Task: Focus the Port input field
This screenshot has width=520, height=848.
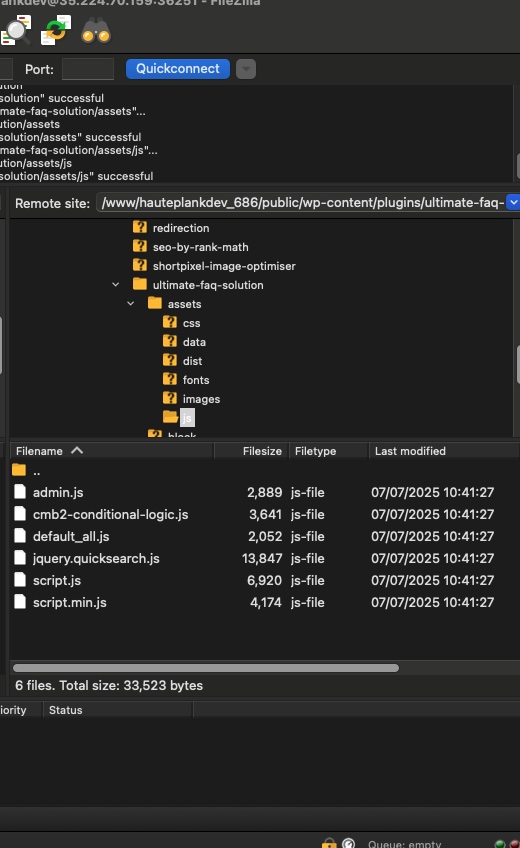Action: pyautogui.click(x=88, y=69)
